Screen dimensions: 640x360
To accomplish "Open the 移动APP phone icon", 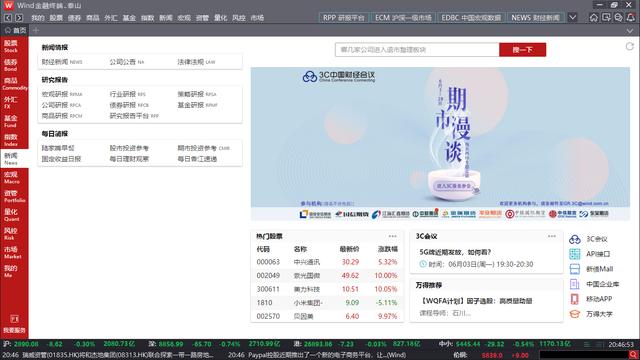I will pyautogui.click(x=575, y=299).
